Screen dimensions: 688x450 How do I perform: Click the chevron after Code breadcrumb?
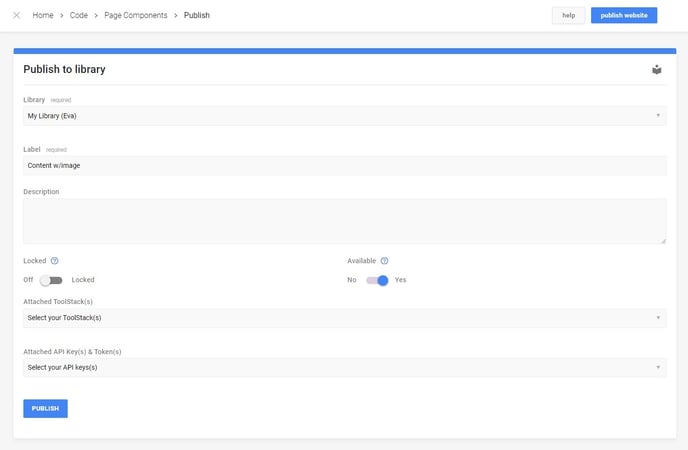[x=96, y=15]
